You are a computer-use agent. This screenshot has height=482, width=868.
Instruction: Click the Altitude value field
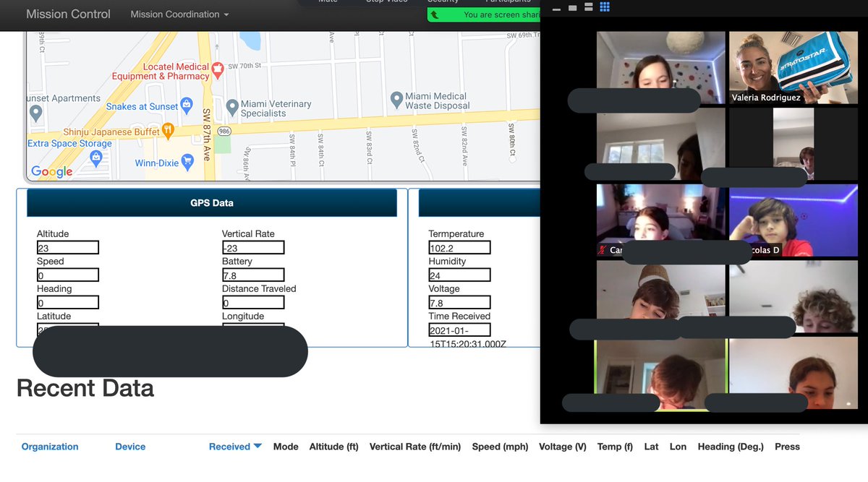click(x=68, y=248)
